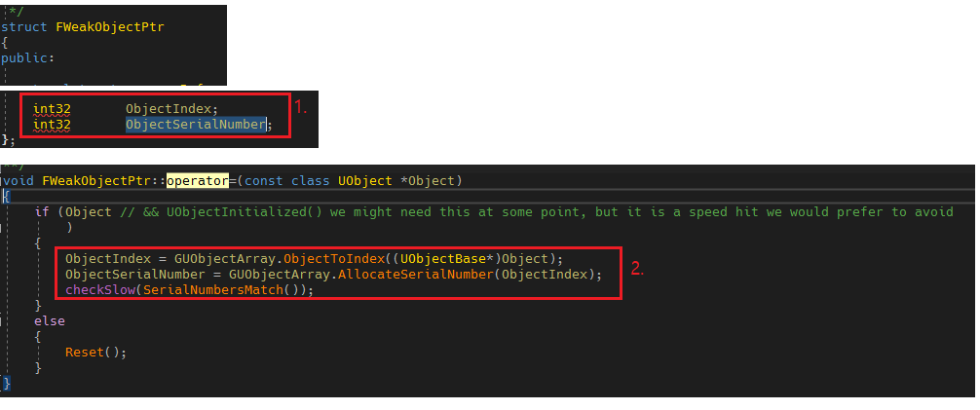Click the UObjectBase cast type
The height and width of the screenshot is (410, 980).
pyautogui.click(x=442, y=259)
